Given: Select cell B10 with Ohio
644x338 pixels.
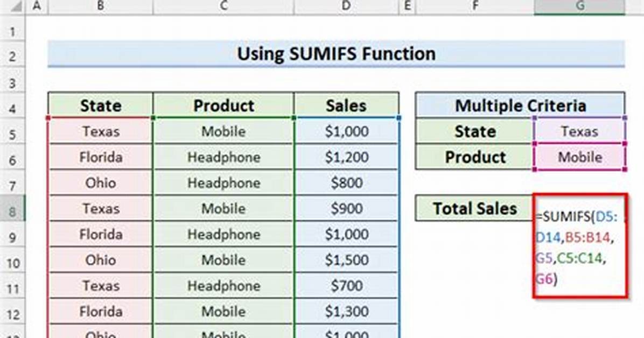Looking at the screenshot, I should 100,259.
